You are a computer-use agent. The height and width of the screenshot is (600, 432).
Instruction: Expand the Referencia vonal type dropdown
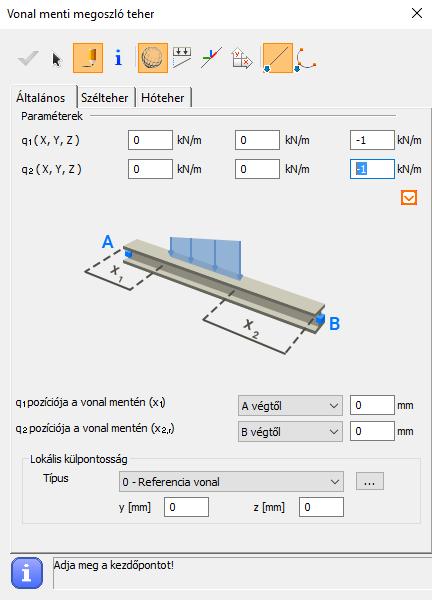pyautogui.click(x=231, y=481)
